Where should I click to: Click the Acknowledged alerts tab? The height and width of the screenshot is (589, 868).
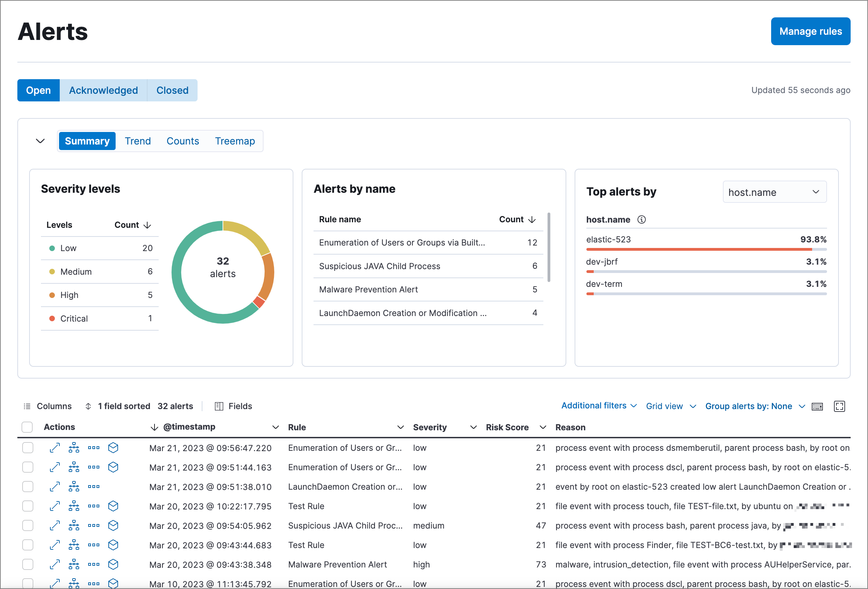click(103, 90)
